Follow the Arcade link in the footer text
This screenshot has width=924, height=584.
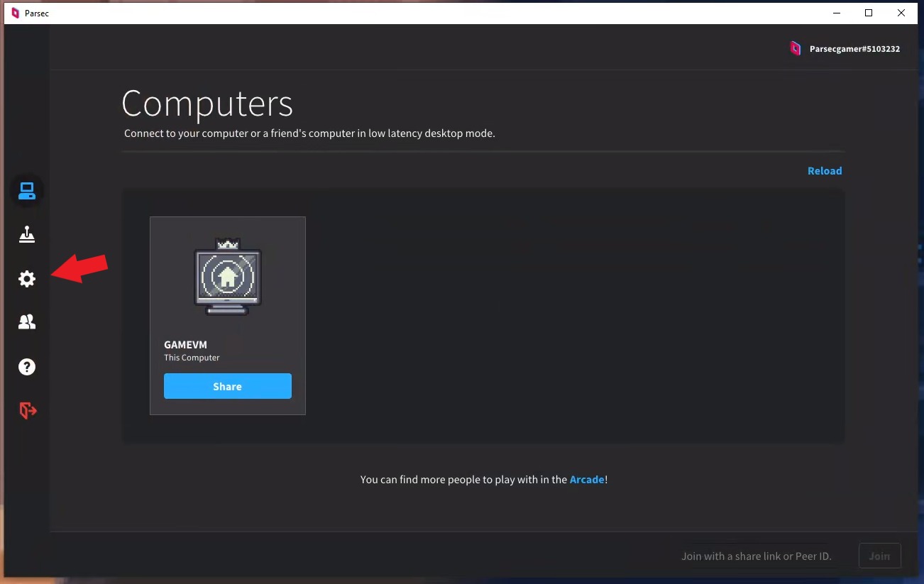(587, 480)
